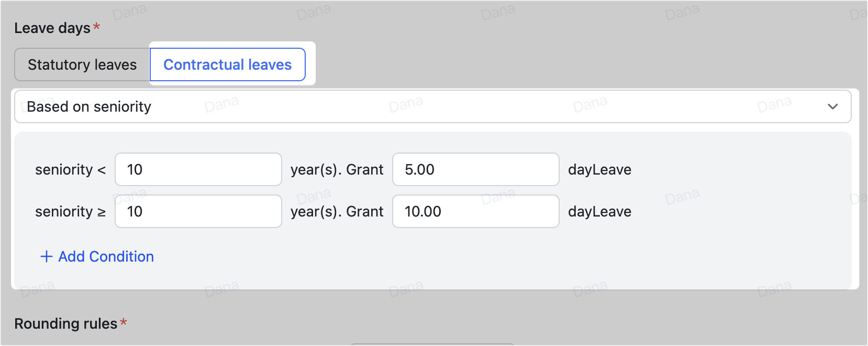
Task: Click the Leave days heading
Action: coord(52,28)
